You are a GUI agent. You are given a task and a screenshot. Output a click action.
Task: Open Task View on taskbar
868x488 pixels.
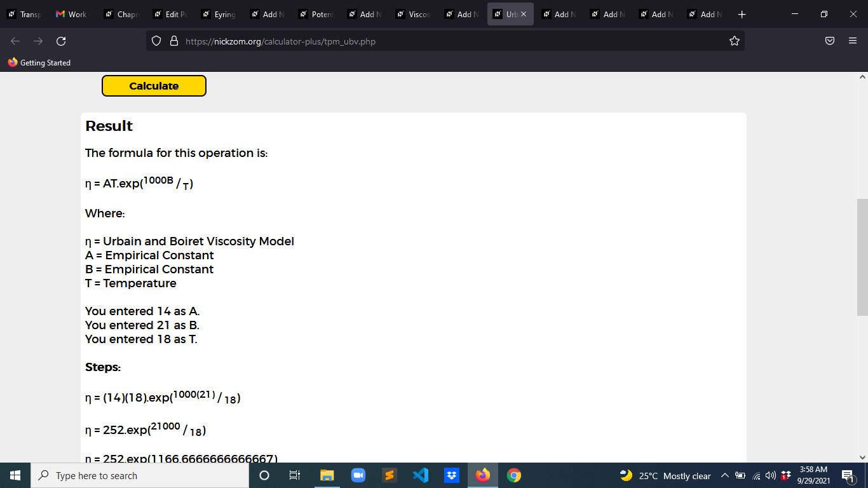point(295,475)
